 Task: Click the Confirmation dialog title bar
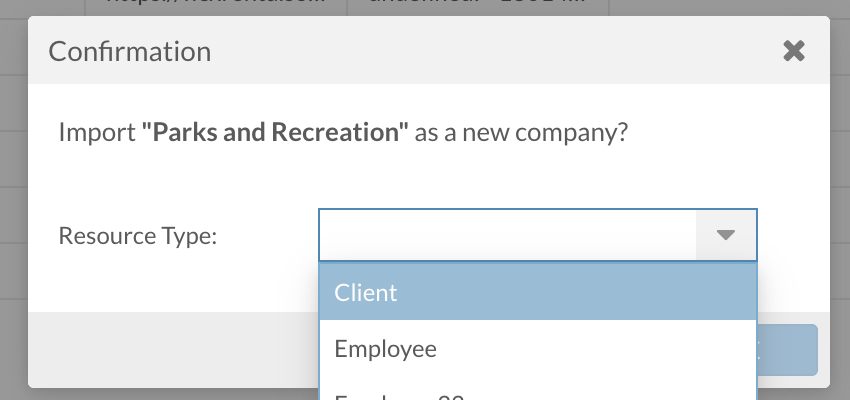tap(400, 51)
